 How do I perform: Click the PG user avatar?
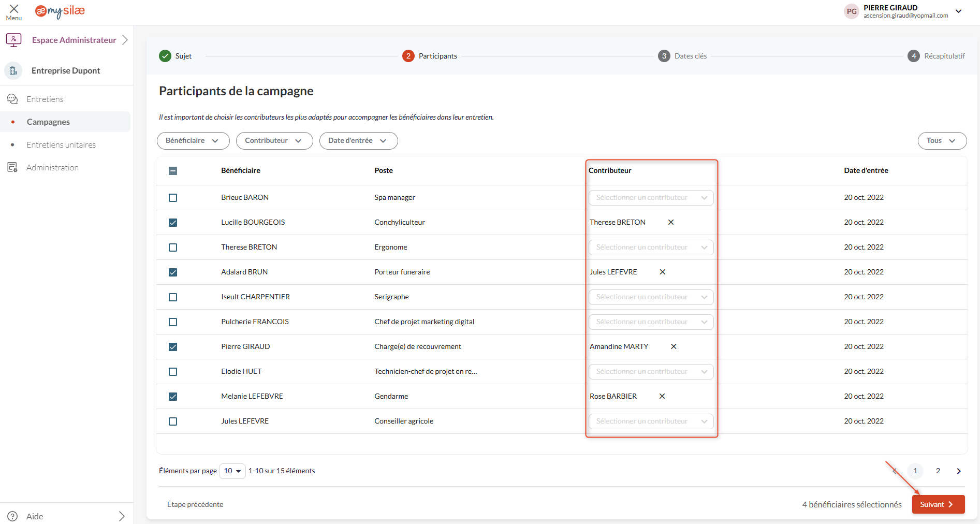852,11
